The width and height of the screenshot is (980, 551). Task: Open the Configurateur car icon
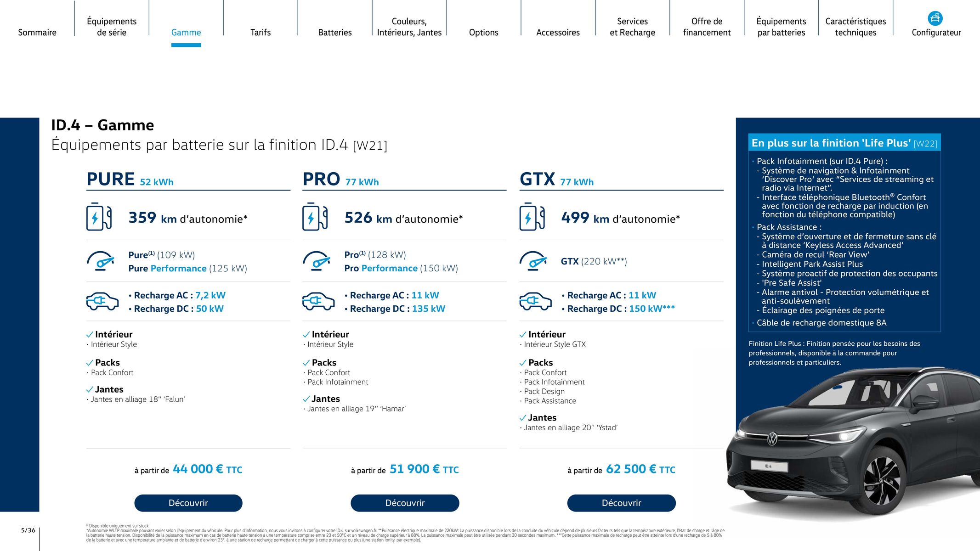tap(935, 18)
